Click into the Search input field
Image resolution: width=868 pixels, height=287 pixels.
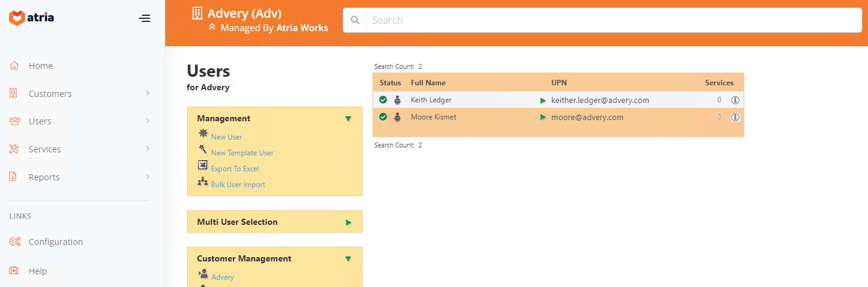click(x=610, y=20)
